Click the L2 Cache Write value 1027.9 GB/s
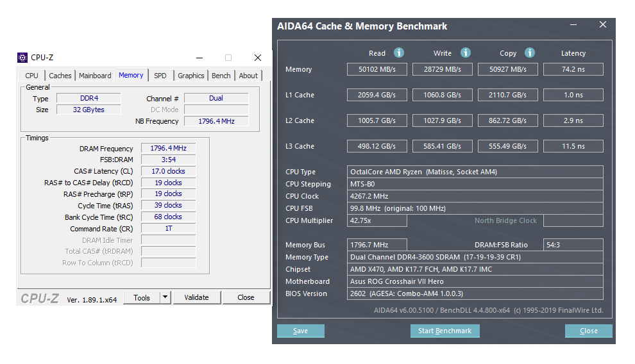 [x=442, y=120]
